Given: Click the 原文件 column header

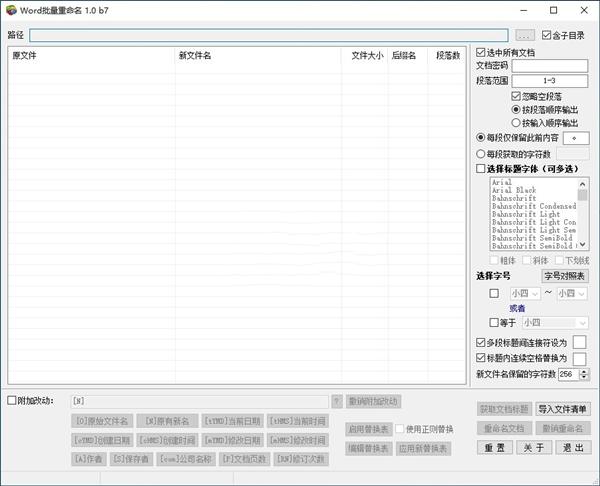Looking at the screenshot, I should pyautogui.click(x=91, y=56).
